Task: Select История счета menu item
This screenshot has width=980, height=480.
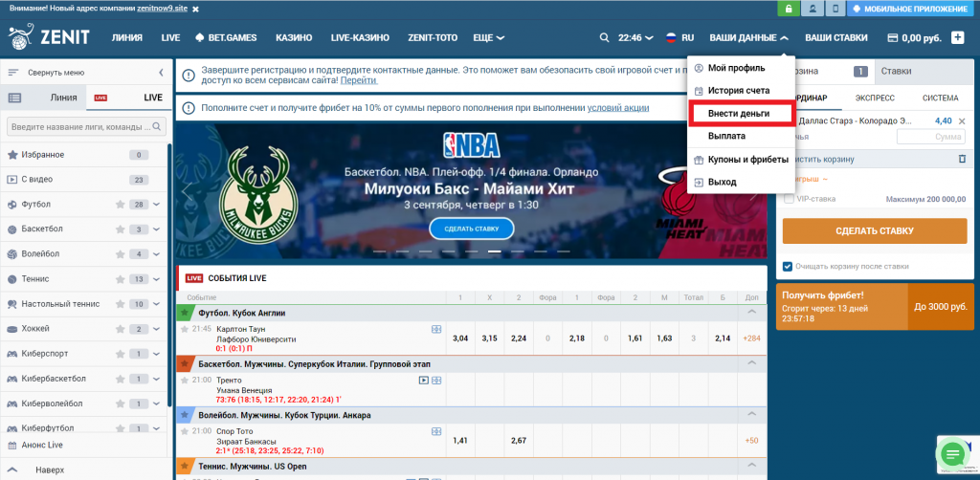Action: tap(742, 91)
